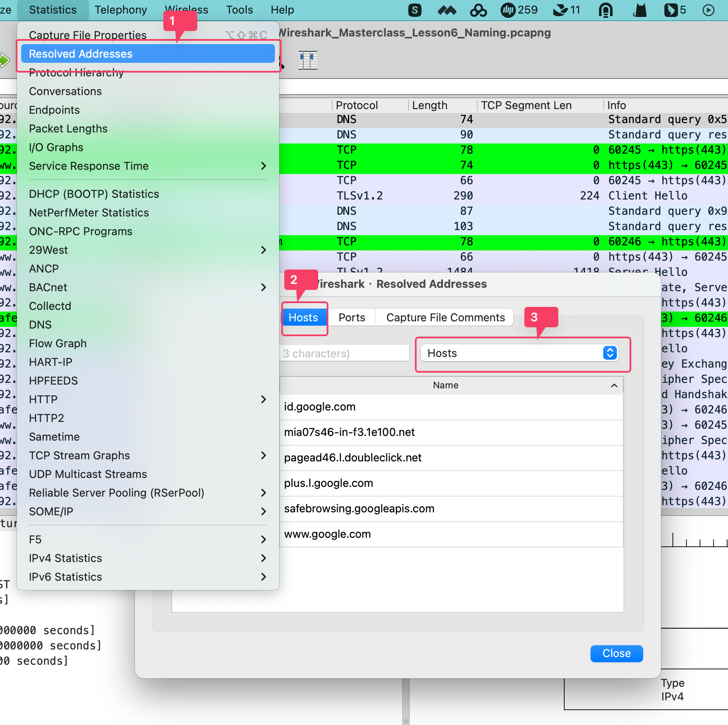This screenshot has height=725, width=728.
Task: Click the resize columns toolbar icon
Action: pyautogui.click(x=308, y=60)
